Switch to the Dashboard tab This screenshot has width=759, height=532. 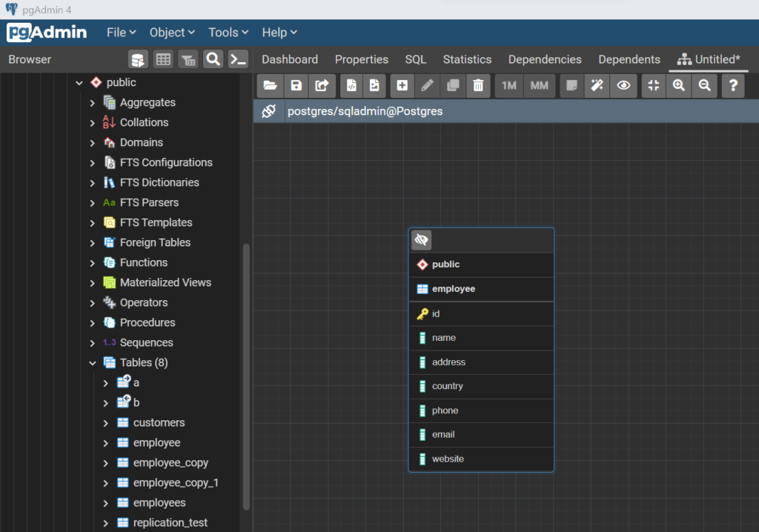pos(290,59)
